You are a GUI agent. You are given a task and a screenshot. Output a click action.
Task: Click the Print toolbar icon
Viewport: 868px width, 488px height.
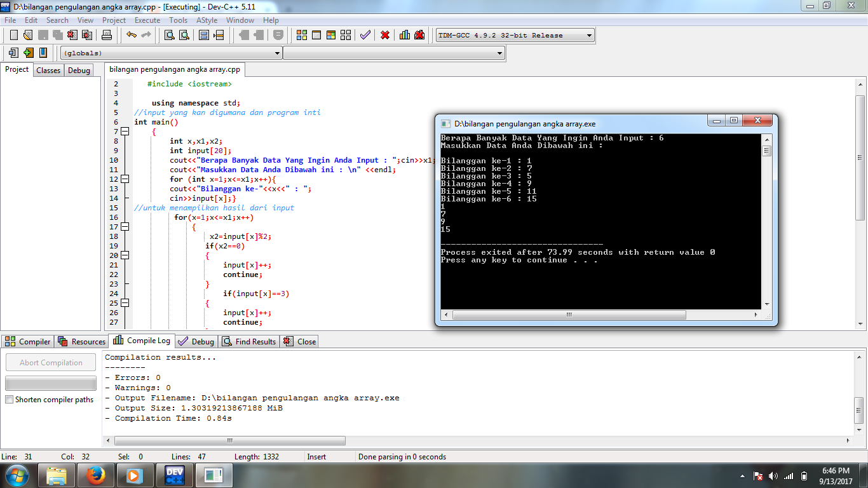[x=107, y=35]
